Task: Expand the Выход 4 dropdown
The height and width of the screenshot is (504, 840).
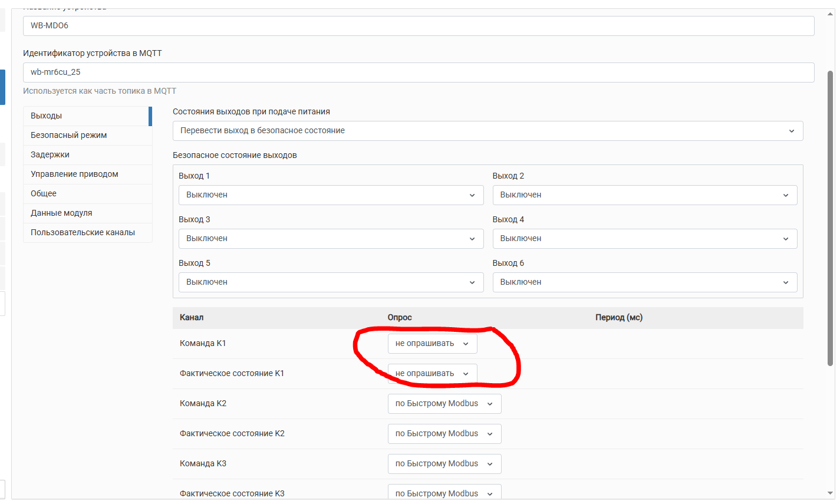Action: click(x=644, y=239)
